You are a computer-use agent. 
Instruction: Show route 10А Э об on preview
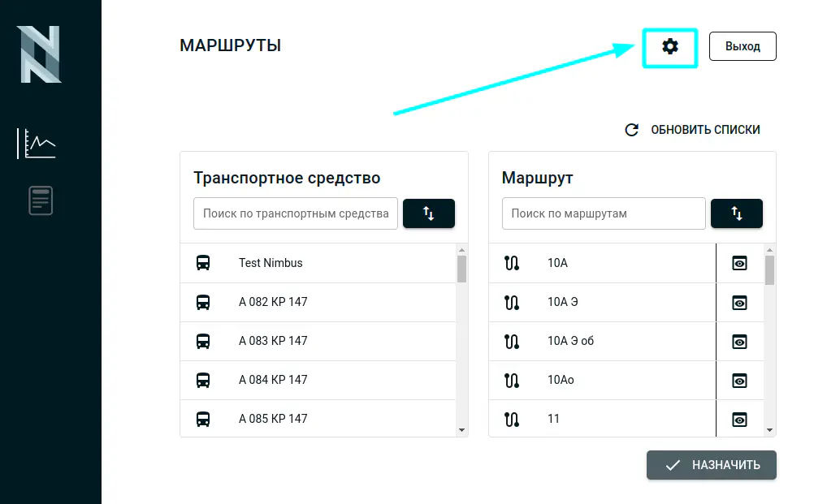coord(739,341)
